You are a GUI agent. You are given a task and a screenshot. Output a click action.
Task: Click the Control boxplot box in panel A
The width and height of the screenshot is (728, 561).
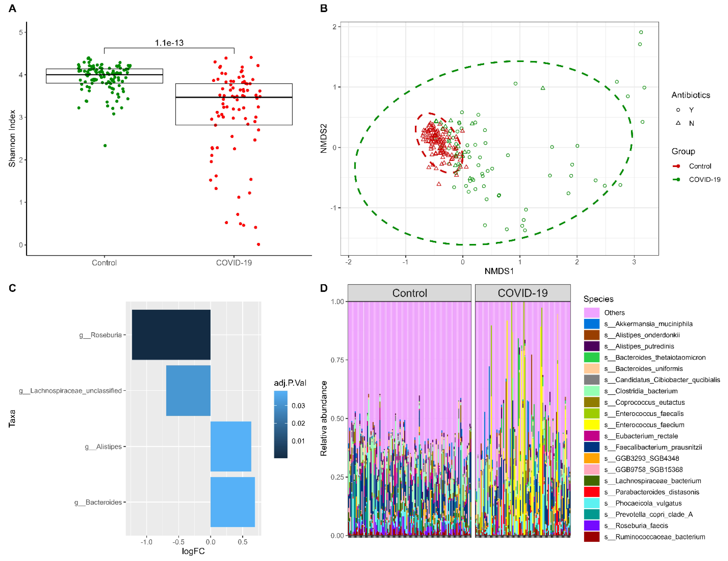[x=104, y=76]
